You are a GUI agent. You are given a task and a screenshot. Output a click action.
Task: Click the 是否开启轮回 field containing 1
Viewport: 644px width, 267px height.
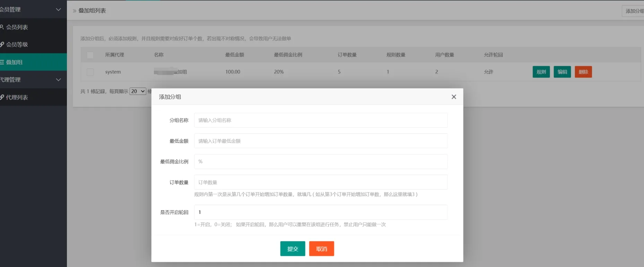pos(321,212)
